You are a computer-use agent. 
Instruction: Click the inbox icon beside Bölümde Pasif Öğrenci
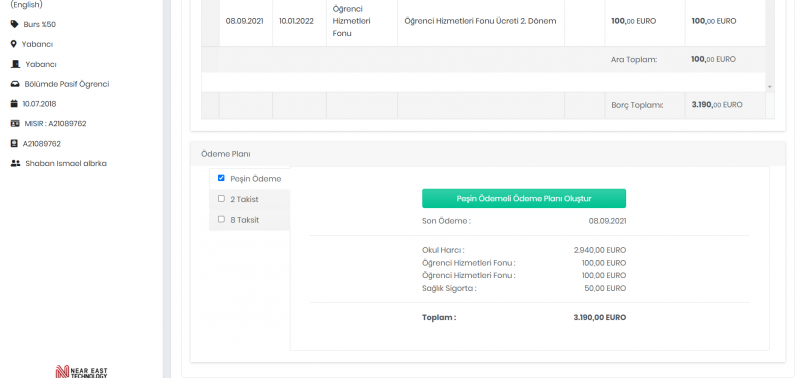point(15,84)
